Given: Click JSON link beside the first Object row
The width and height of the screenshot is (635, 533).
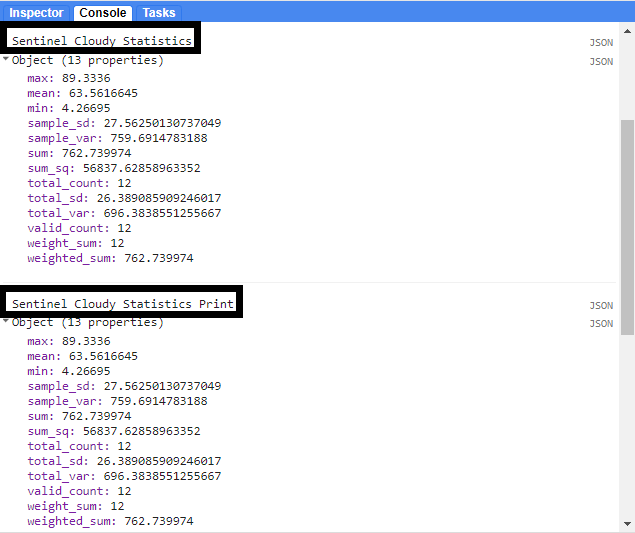Looking at the screenshot, I should (600, 62).
